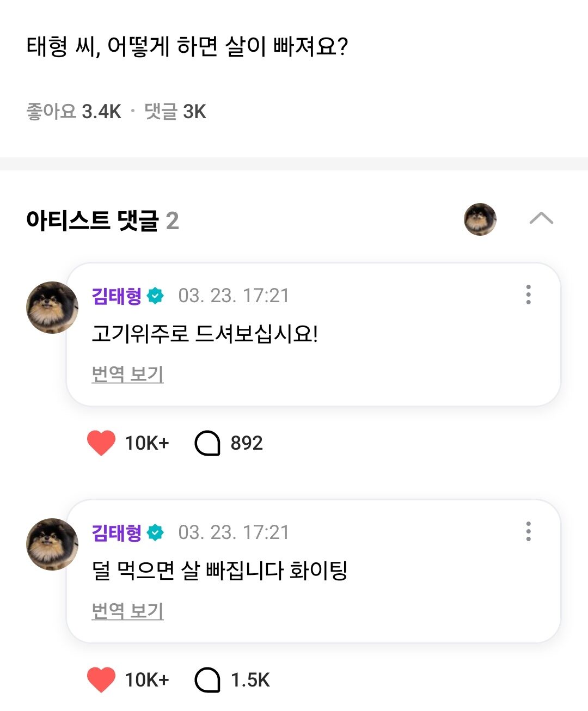This screenshot has width=588, height=711.
Task: Click 번역 보기 under the 고기위주로 comment
Action: point(127,374)
